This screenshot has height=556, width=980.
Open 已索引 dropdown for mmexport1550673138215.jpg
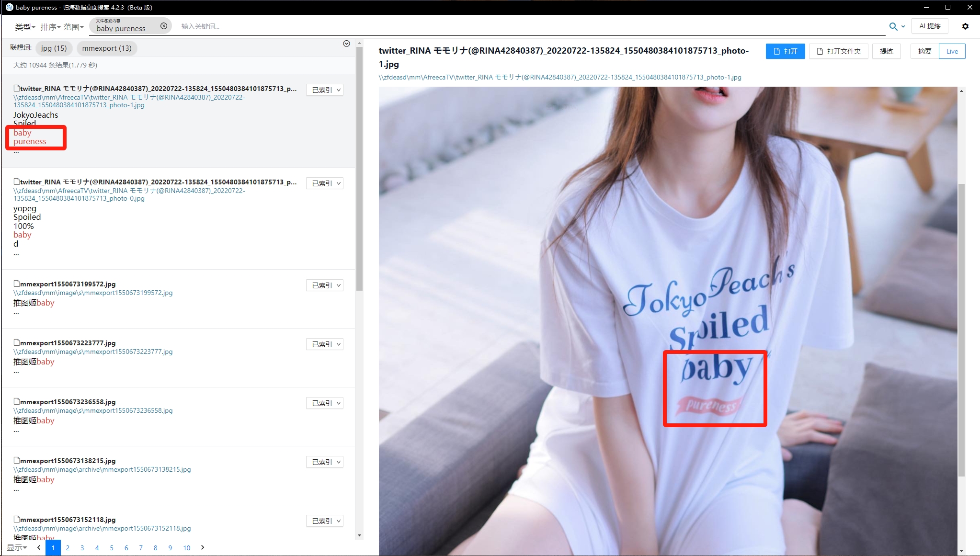click(x=325, y=462)
